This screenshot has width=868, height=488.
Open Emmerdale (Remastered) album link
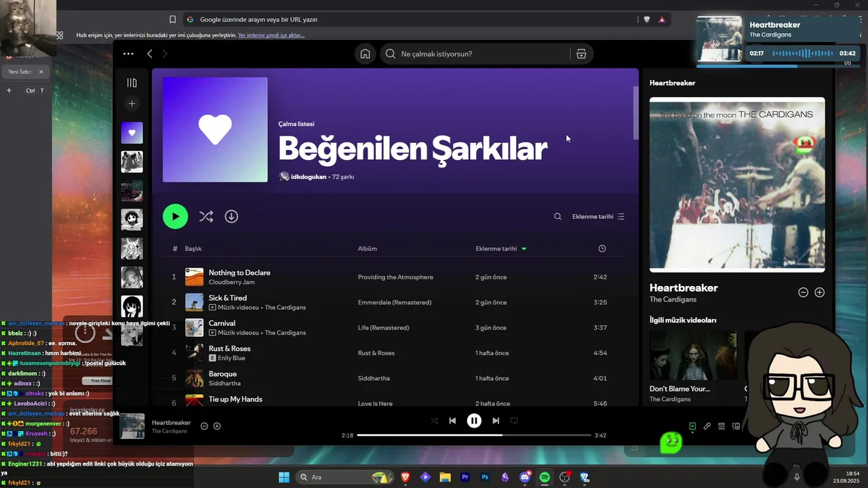(395, 302)
